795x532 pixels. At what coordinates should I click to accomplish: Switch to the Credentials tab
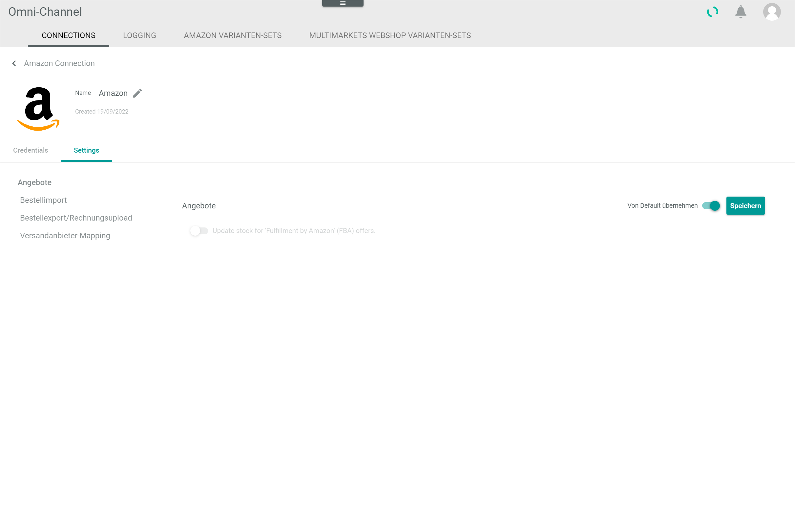coord(31,150)
